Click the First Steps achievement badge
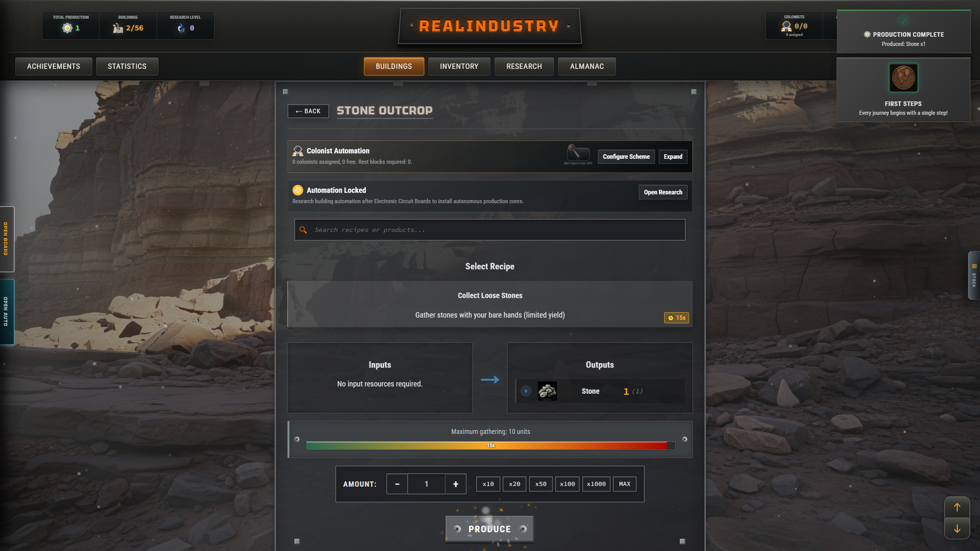Image resolution: width=980 pixels, height=551 pixels. click(x=903, y=78)
